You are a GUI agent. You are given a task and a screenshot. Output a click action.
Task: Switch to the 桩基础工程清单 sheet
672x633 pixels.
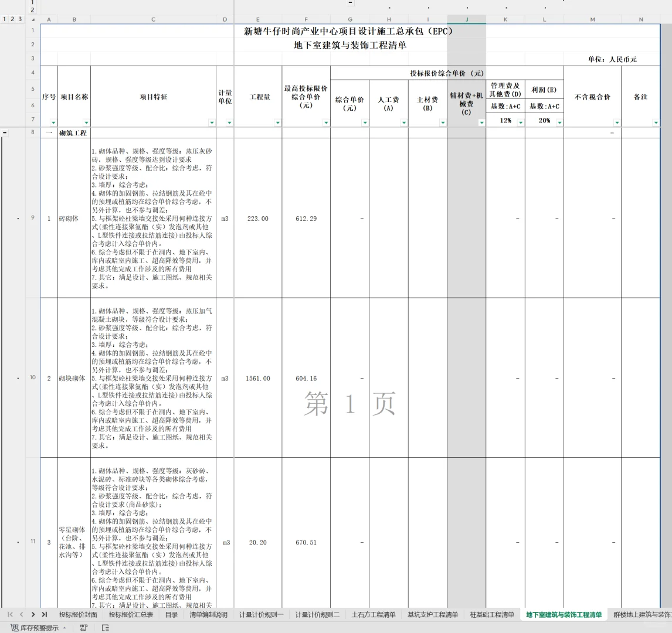click(x=492, y=615)
